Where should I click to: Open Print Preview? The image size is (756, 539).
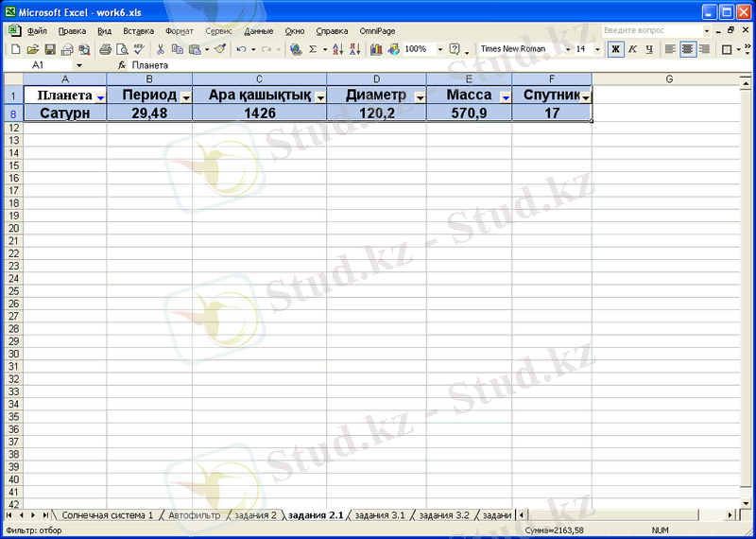pyautogui.click(x=123, y=49)
